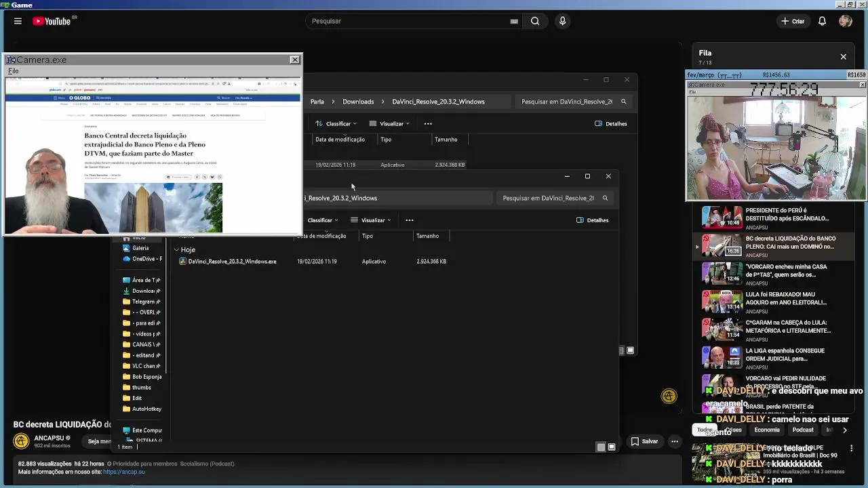
Task: Click Downloads breadcrumb in back Explorer
Action: pos(358,102)
